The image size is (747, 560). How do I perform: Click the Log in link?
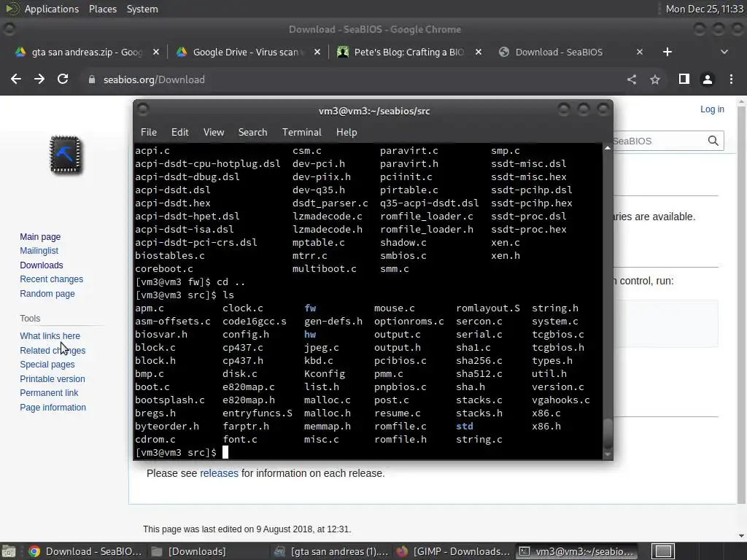tap(712, 109)
